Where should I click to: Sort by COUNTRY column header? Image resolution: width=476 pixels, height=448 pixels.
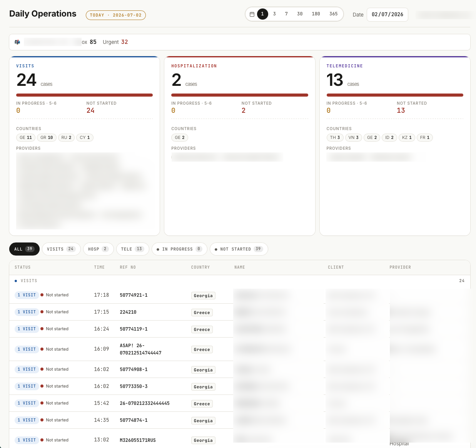200,267
